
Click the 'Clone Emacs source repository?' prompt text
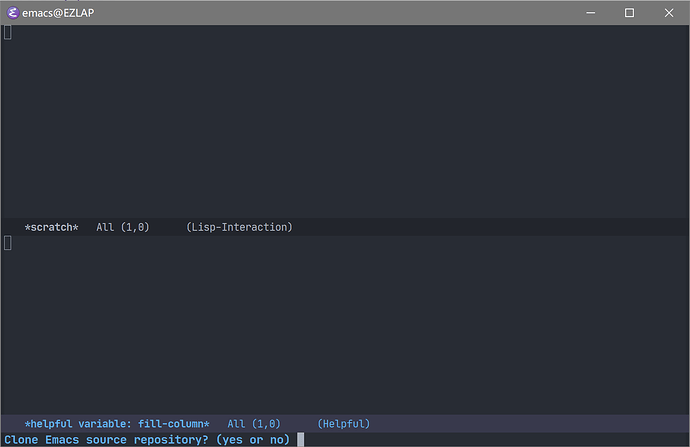click(106, 440)
